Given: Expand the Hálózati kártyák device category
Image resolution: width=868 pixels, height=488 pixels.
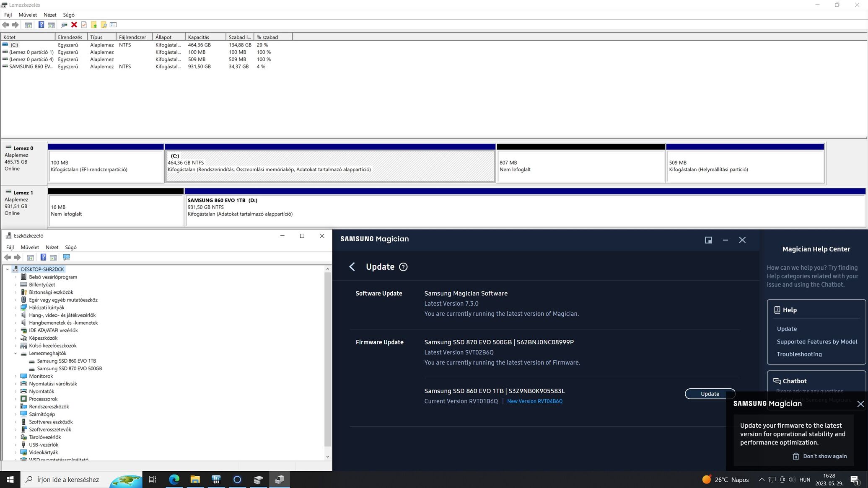Looking at the screenshot, I should [x=16, y=307].
